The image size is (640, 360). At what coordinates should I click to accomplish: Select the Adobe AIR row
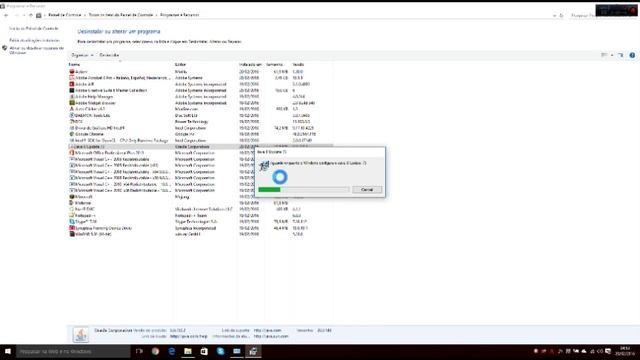[x=200, y=84]
